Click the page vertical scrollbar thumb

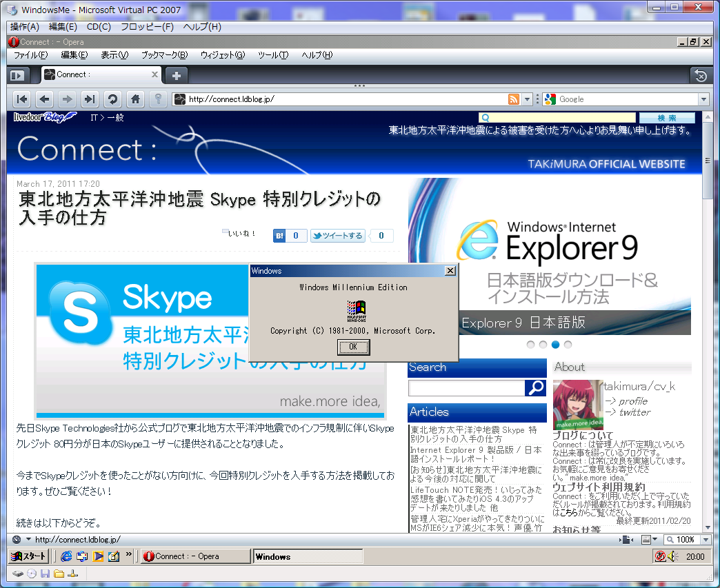708,160
